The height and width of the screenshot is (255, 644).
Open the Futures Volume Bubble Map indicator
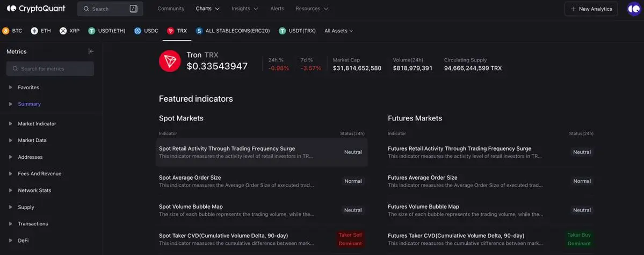point(490,210)
